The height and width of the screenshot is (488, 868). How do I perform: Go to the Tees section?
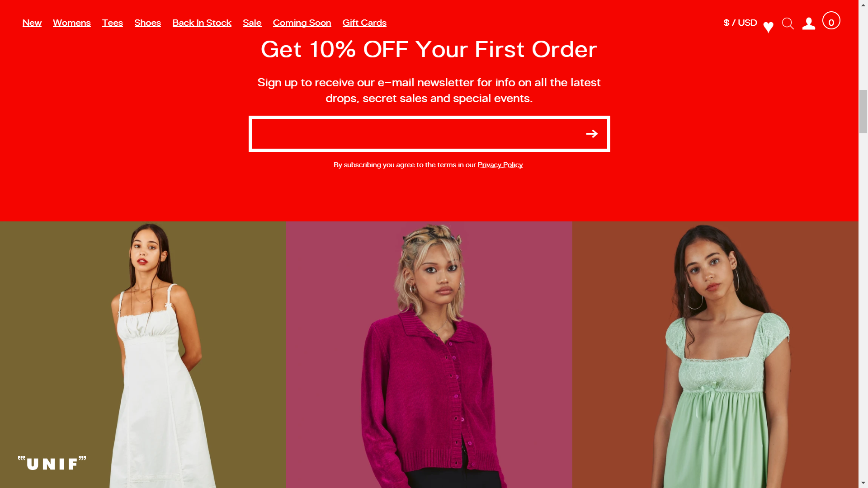click(x=113, y=23)
